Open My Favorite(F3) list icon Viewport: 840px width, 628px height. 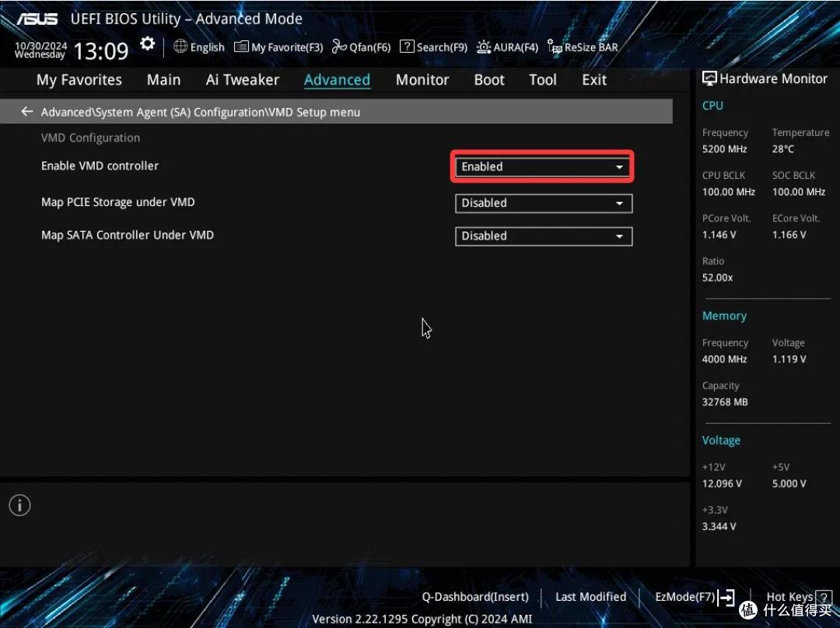click(241, 47)
